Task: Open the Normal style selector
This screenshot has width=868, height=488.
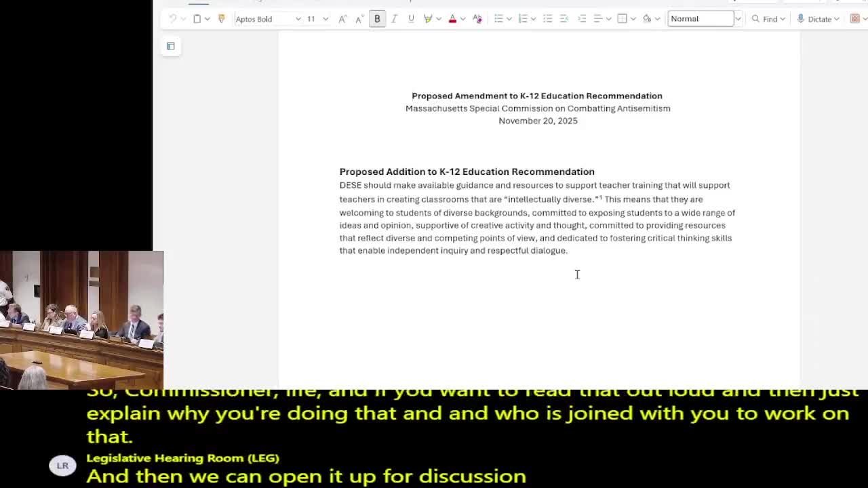Action: [701, 18]
